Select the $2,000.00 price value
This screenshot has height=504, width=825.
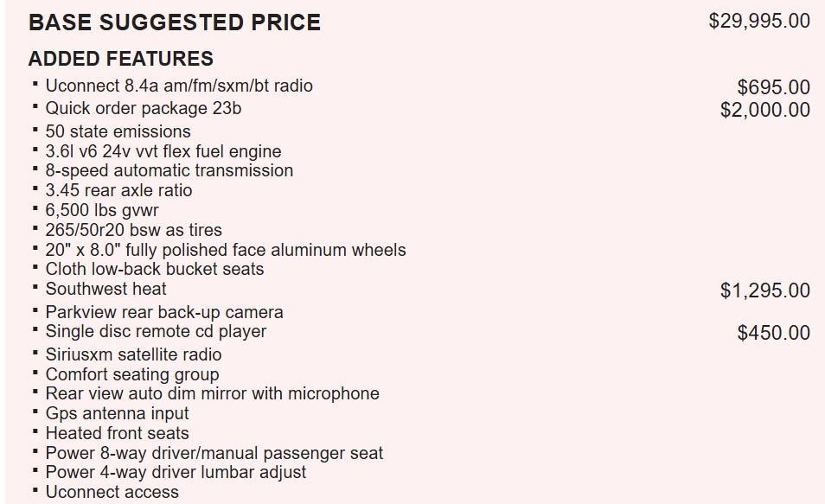click(x=764, y=110)
